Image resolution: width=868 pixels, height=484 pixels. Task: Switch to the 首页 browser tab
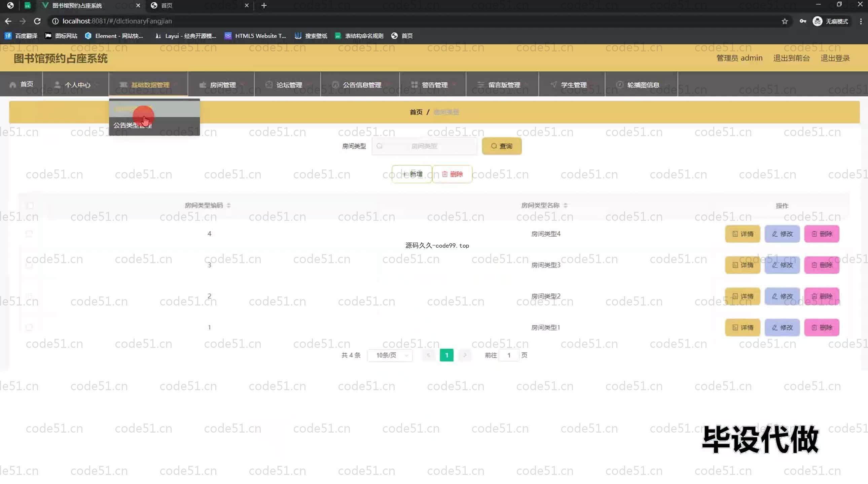(199, 5)
